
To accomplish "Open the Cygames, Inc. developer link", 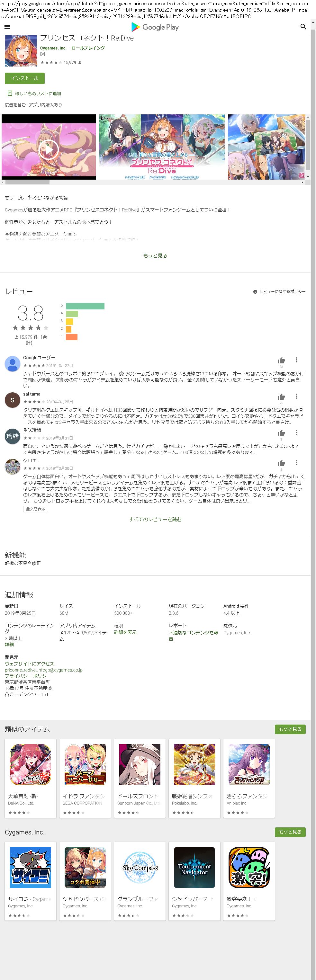I will [53, 48].
